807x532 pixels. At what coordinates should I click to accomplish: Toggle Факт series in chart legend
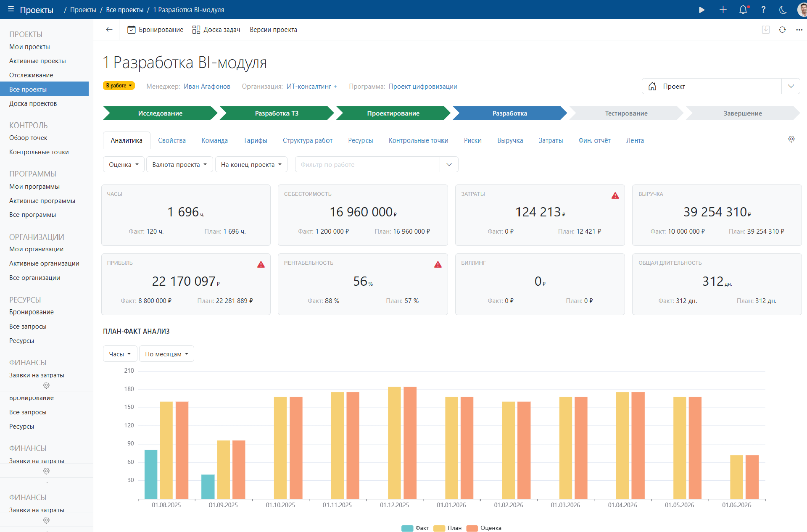coord(422,528)
